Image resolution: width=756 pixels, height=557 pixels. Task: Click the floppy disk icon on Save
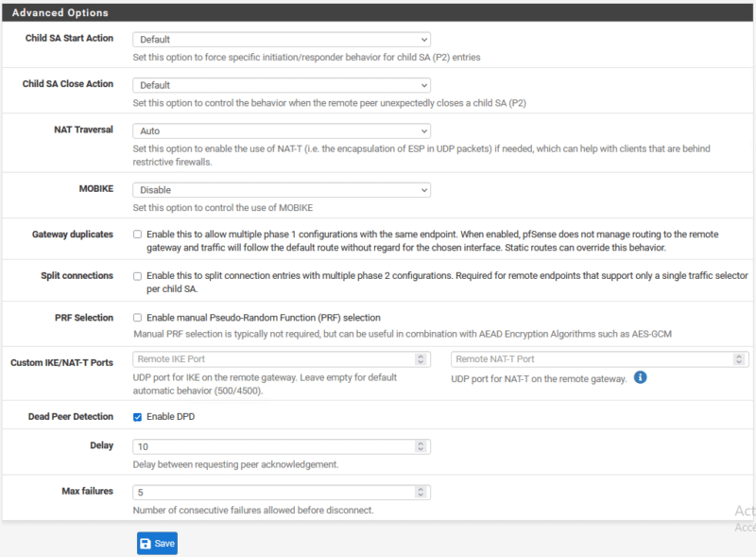pyautogui.click(x=146, y=544)
